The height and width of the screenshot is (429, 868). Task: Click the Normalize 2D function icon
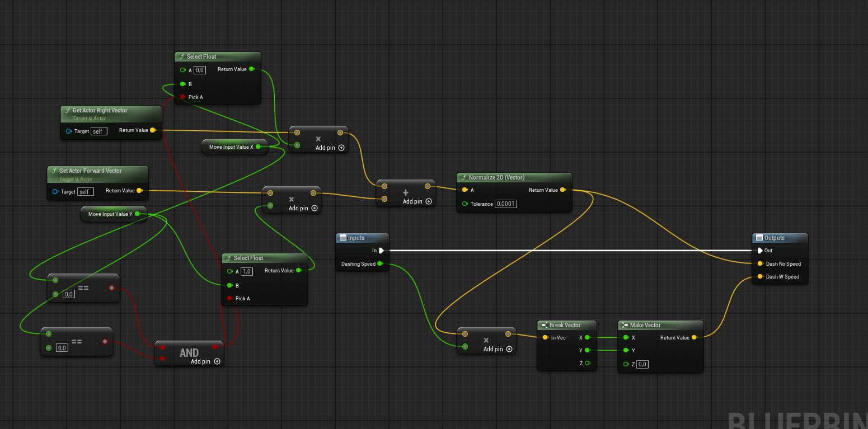[x=463, y=177]
